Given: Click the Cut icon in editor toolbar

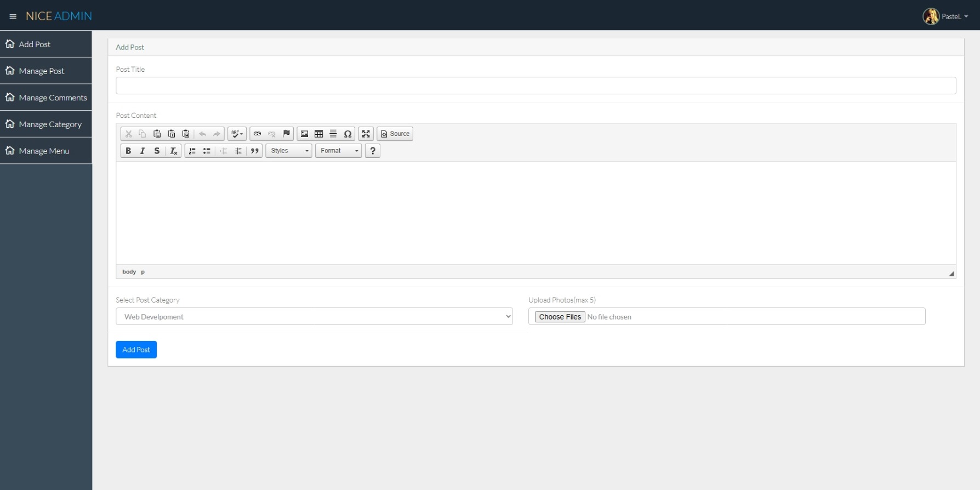Looking at the screenshot, I should (x=128, y=134).
